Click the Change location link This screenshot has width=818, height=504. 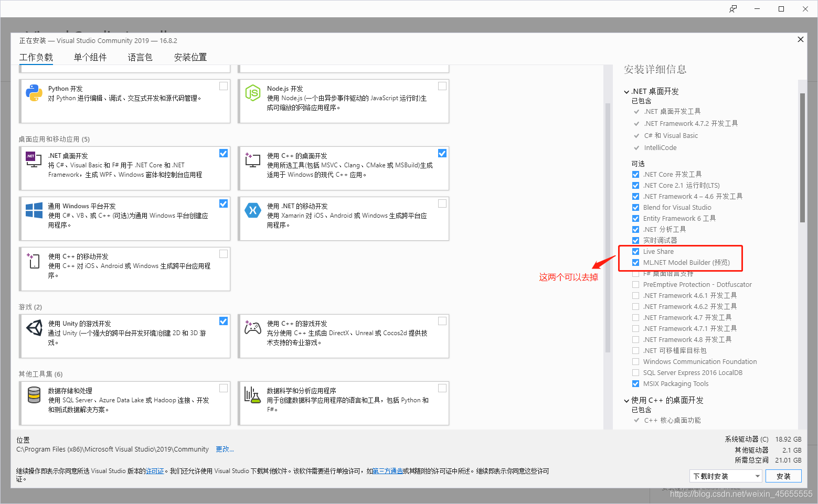[x=225, y=449]
